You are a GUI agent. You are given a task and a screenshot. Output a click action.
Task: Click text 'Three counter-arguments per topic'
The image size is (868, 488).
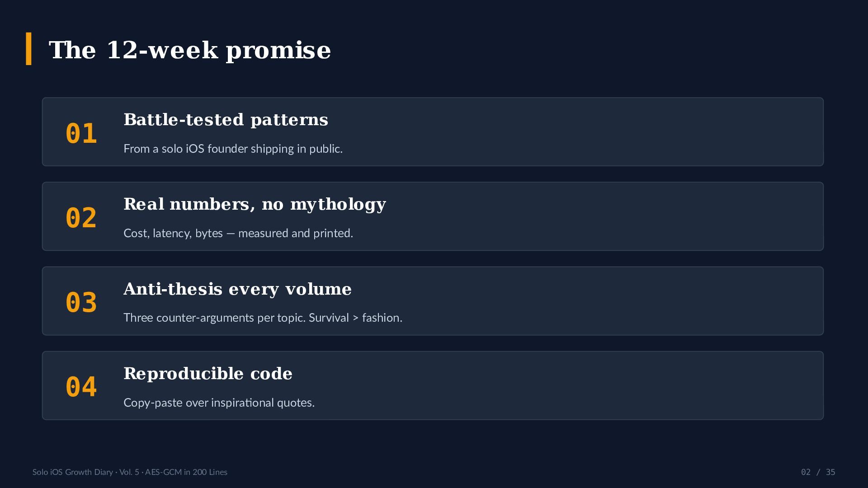[214, 318]
